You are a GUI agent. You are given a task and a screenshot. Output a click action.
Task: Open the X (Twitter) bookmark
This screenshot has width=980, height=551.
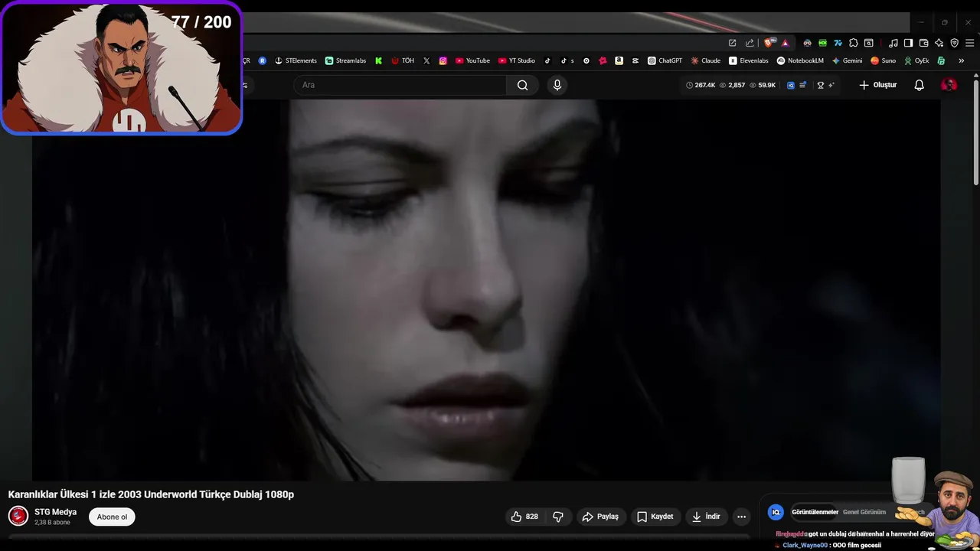point(426,60)
